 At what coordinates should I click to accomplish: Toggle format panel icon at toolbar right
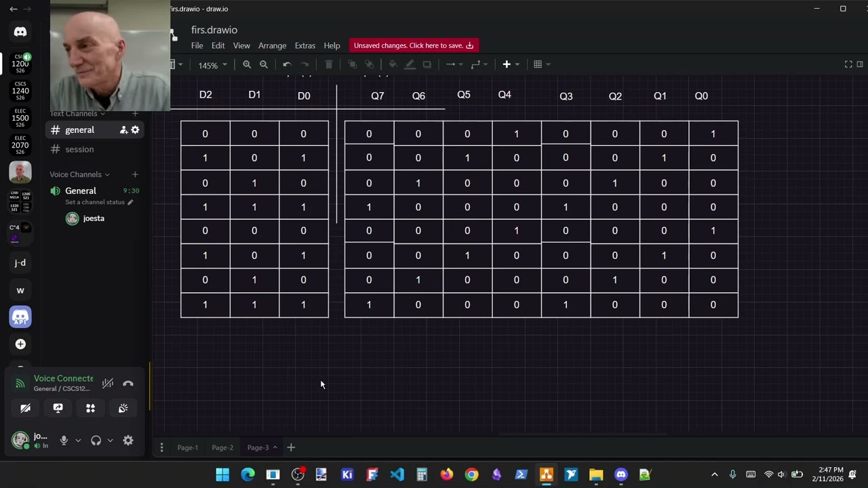861,64
